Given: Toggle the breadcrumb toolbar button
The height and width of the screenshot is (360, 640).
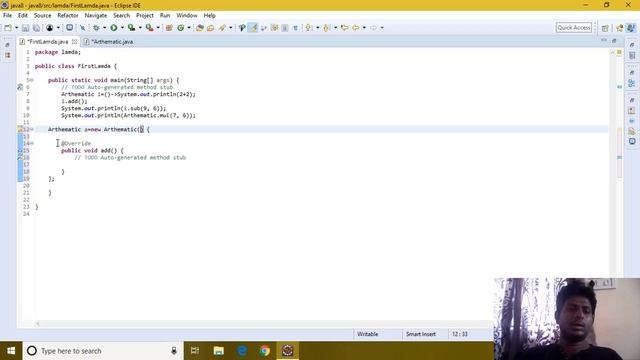Looking at the screenshot, I should point(242,28).
